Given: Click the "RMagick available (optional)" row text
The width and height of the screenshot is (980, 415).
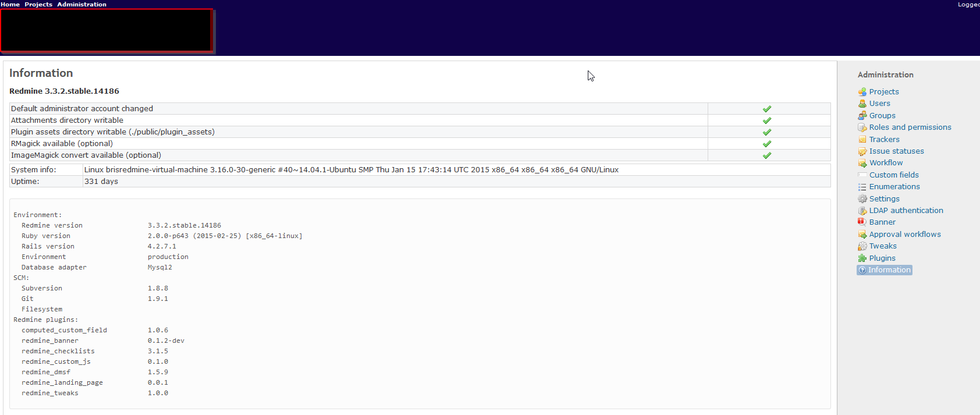Looking at the screenshot, I should point(62,144).
